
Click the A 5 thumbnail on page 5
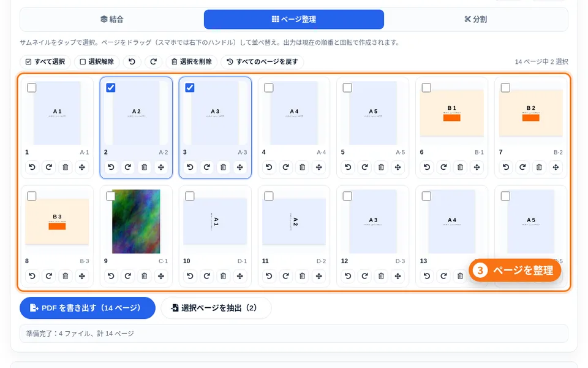[x=373, y=113]
